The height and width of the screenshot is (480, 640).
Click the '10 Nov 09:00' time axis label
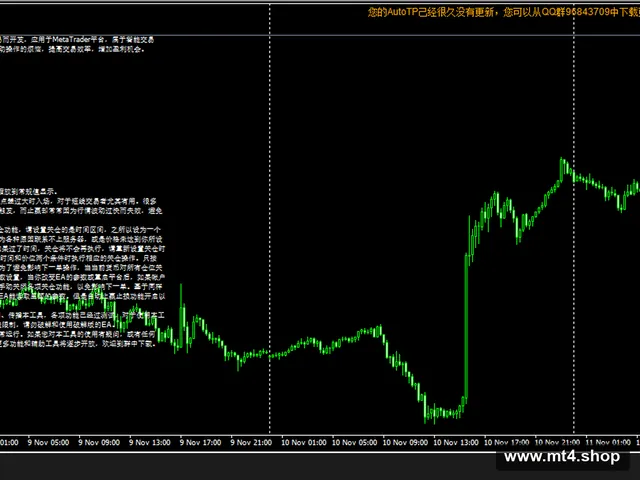tap(405, 442)
